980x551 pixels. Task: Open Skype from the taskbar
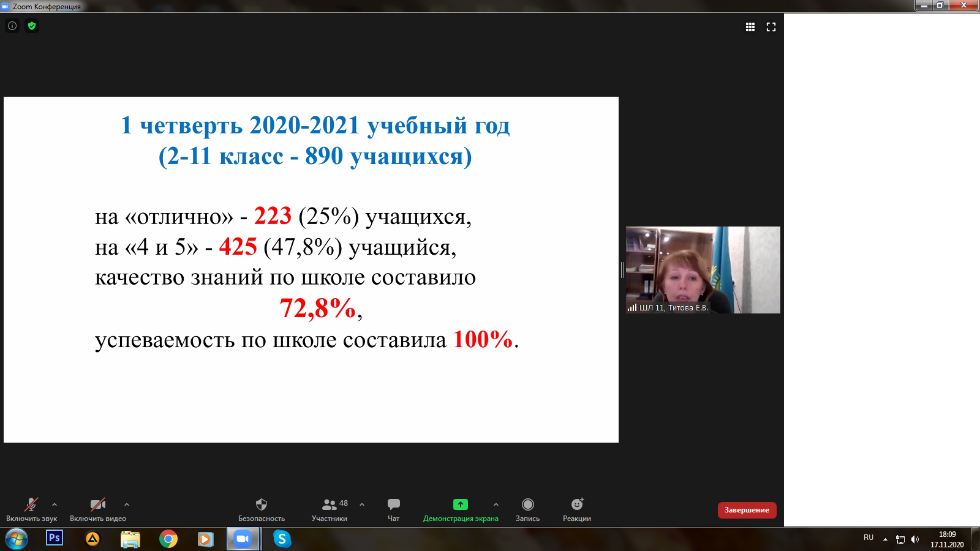tap(282, 539)
